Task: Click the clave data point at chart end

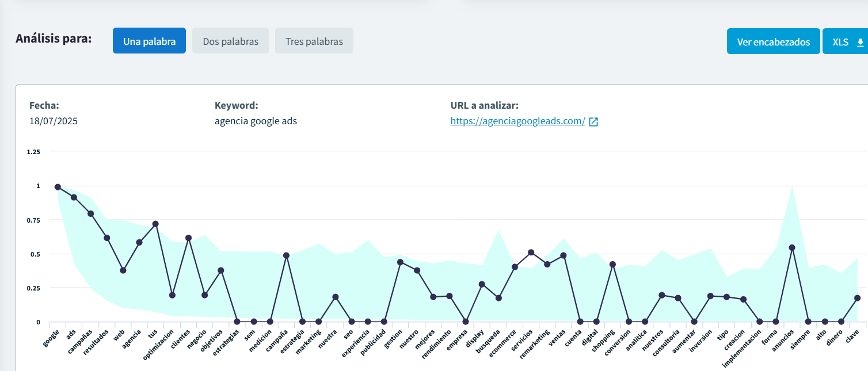Action: pyautogui.click(x=857, y=298)
